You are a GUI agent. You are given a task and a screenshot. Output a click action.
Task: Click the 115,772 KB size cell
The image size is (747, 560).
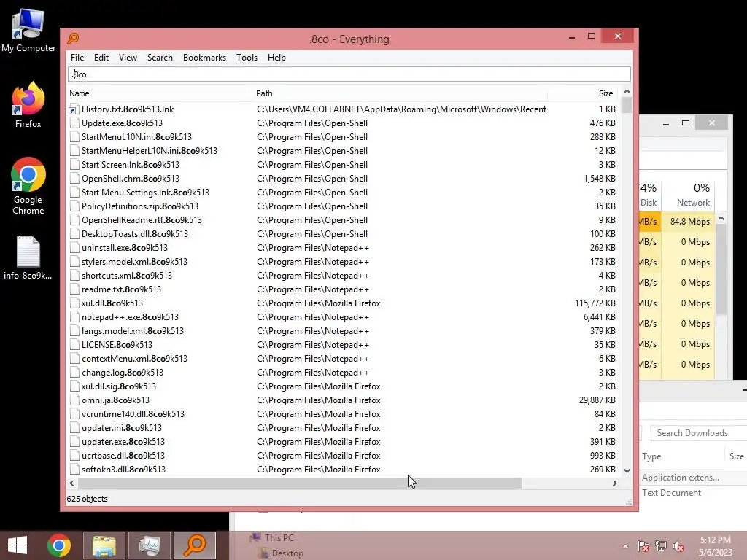[595, 303]
